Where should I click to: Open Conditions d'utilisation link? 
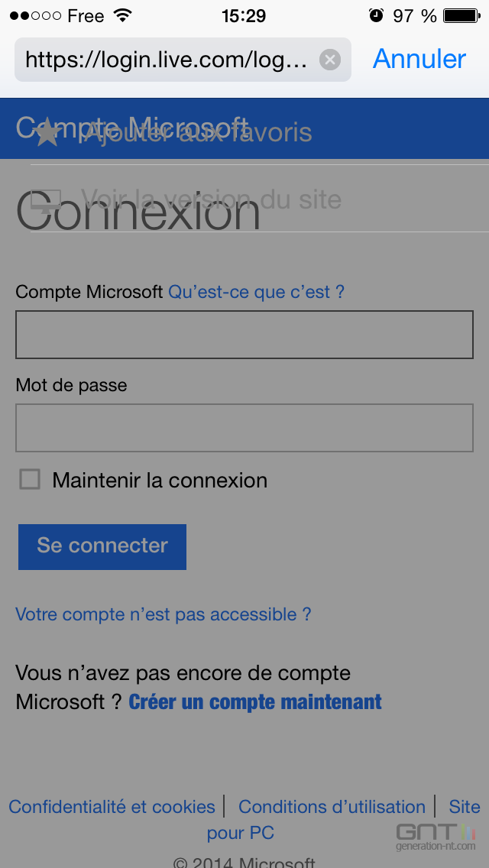pos(332,807)
